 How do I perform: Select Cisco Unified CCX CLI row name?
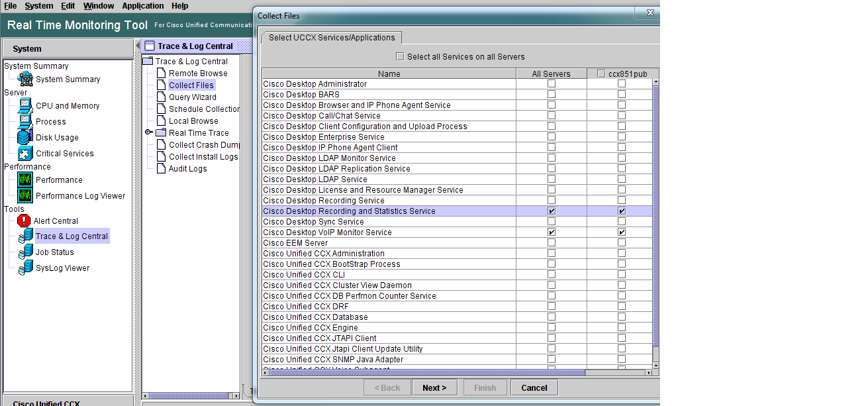304,275
